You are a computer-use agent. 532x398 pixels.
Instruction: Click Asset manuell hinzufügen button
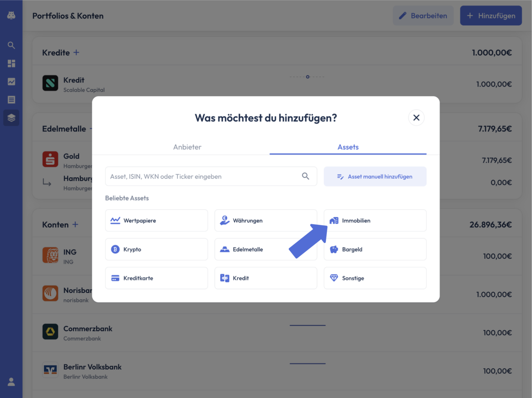(375, 177)
